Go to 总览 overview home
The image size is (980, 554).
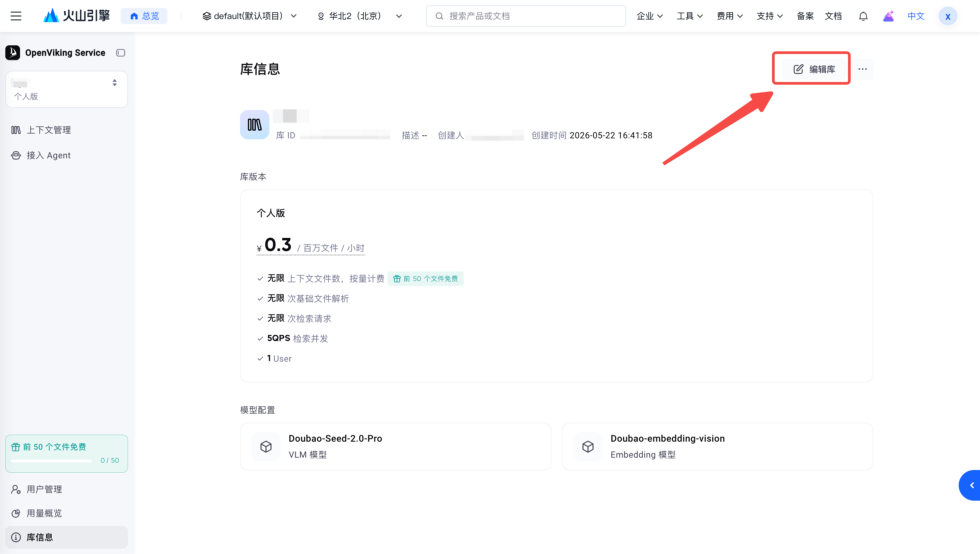coord(144,16)
